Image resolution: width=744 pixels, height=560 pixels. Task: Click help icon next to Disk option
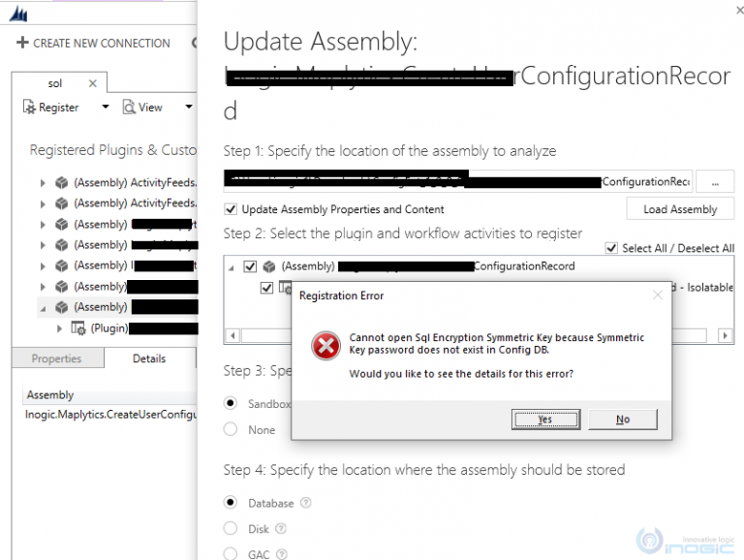[281, 529]
